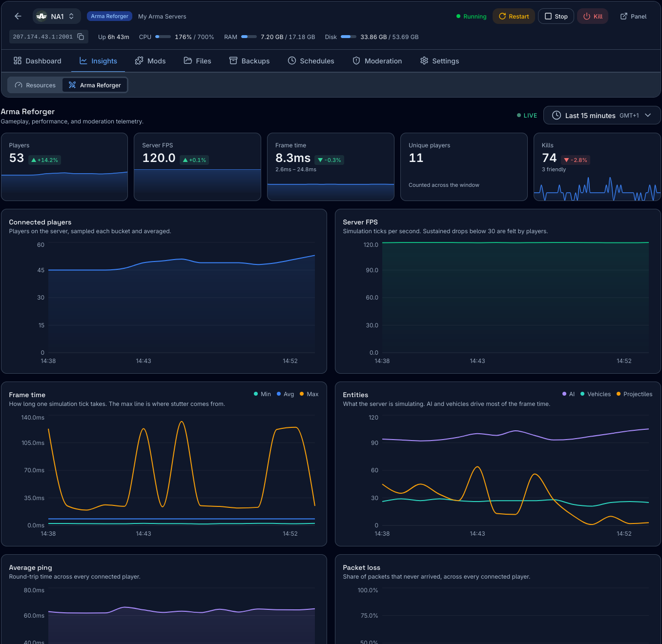Click the Average ping chart title
This screenshot has height=644, width=662.
tap(30, 567)
